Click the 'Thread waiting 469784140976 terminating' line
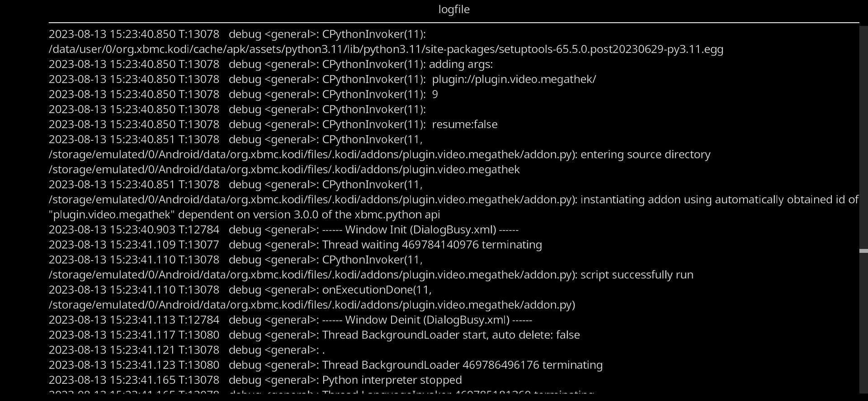868x401 pixels. click(295, 245)
